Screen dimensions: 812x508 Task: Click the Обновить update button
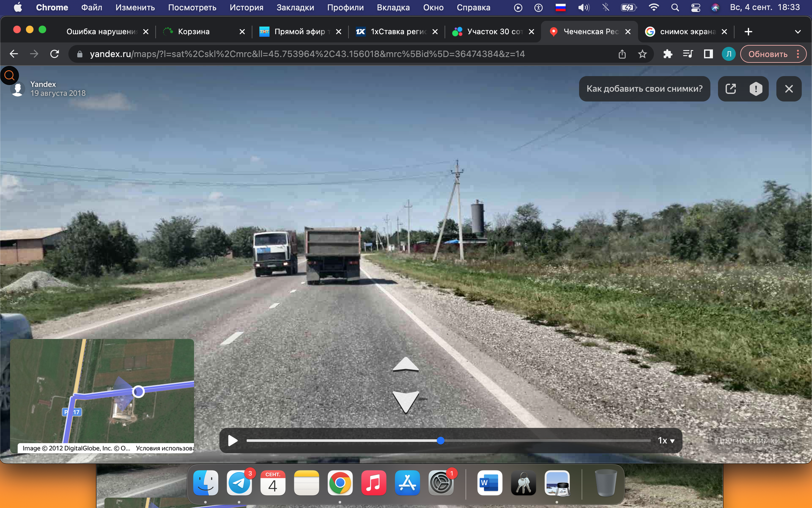(x=768, y=54)
